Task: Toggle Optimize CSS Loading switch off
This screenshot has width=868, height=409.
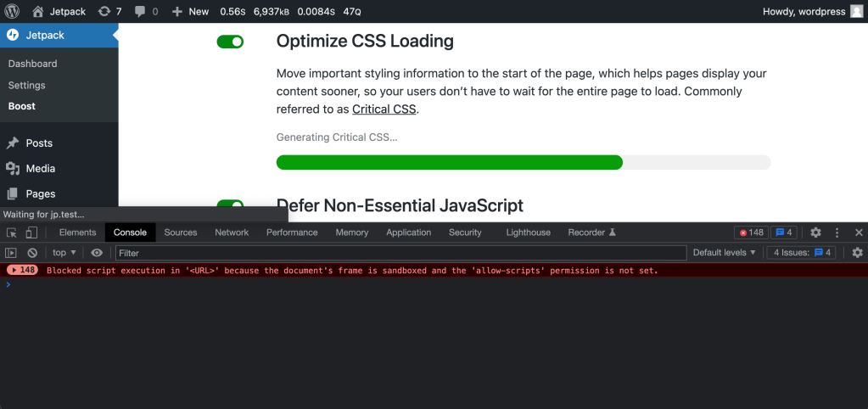Action: click(x=230, y=42)
